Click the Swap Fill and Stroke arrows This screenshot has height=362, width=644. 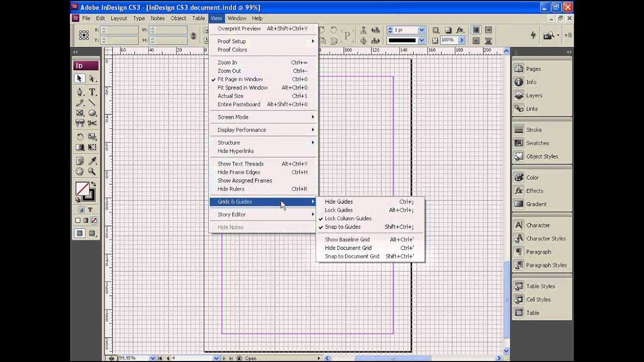click(x=93, y=185)
